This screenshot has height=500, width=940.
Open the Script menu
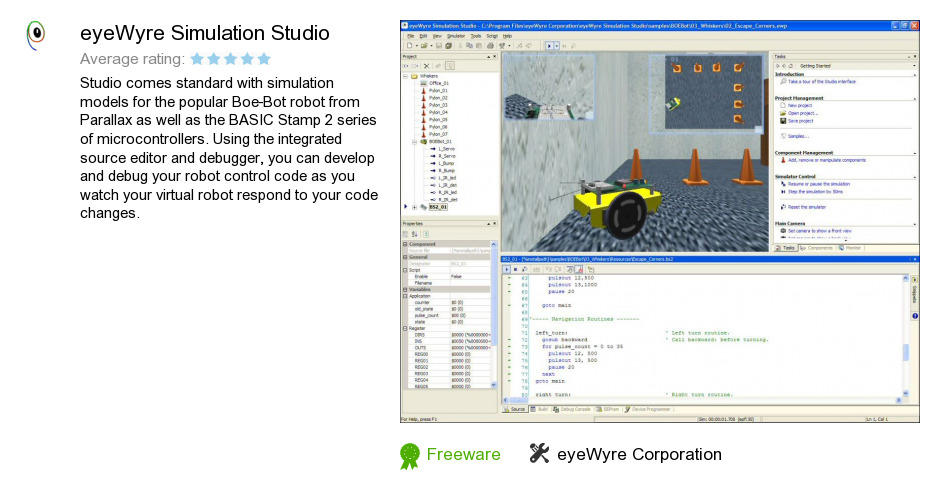click(492, 36)
